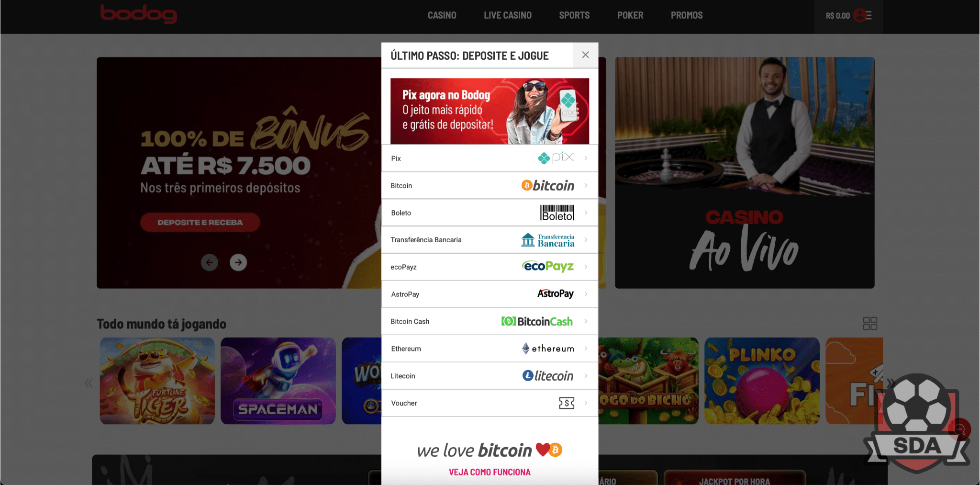This screenshot has width=980, height=485.
Task: Go to the Sports menu item
Action: pyautogui.click(x=574, y=15)
